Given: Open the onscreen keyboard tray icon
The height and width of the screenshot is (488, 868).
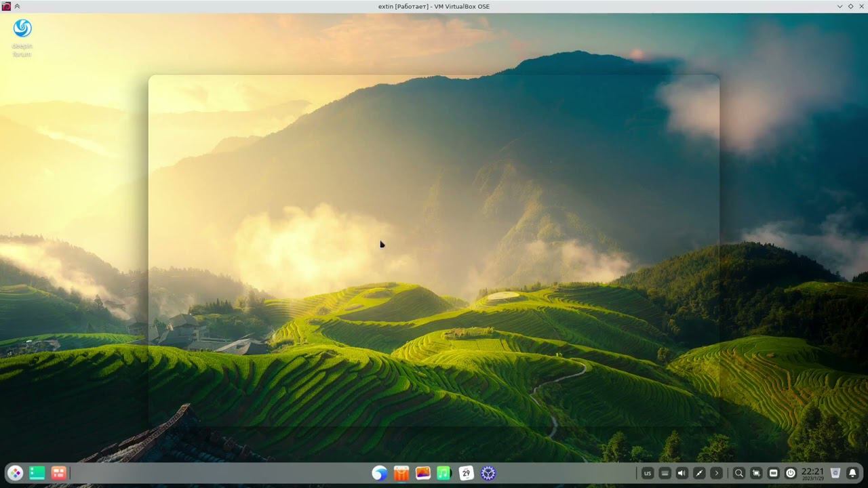Looking at the screenshot, I should 665,473.
